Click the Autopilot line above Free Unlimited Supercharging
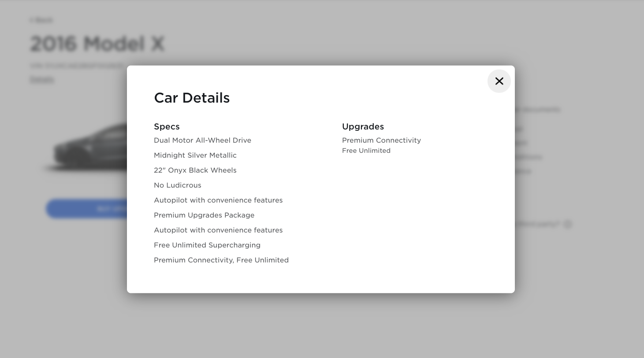Screen dimensions: 644x358 [x=218, y=230]
